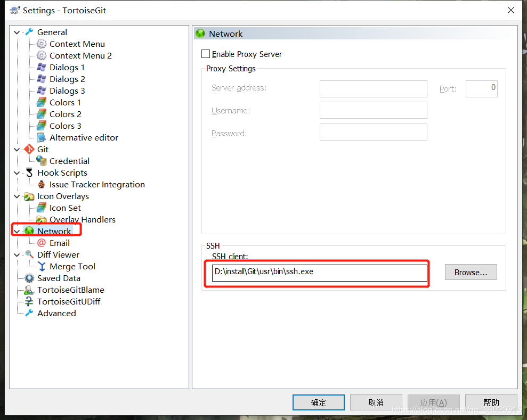Viewport: 527px width, 420px height.
Task: Click the TortoiseGitUDiff icon
Action: (30, 301)
